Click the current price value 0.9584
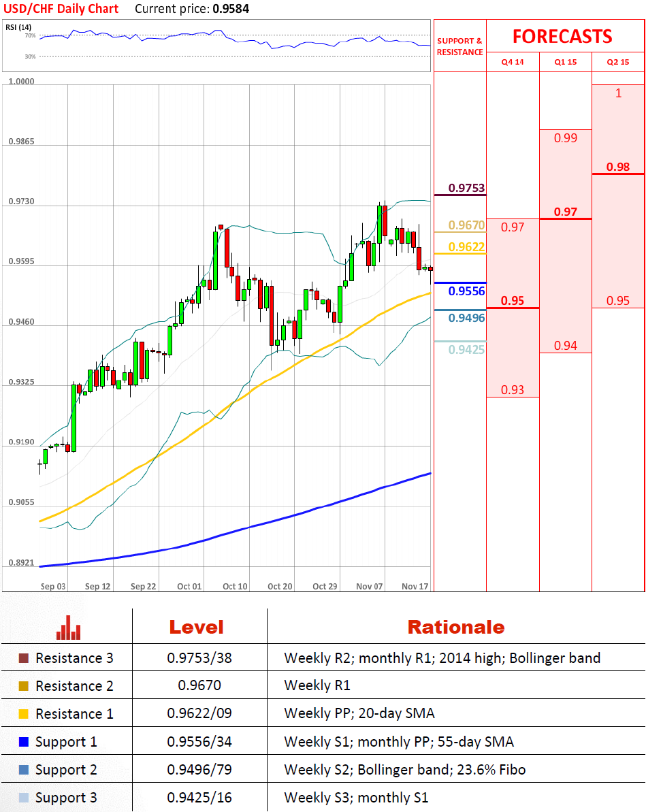Screen dimensions: 646x812 (231, 9)
